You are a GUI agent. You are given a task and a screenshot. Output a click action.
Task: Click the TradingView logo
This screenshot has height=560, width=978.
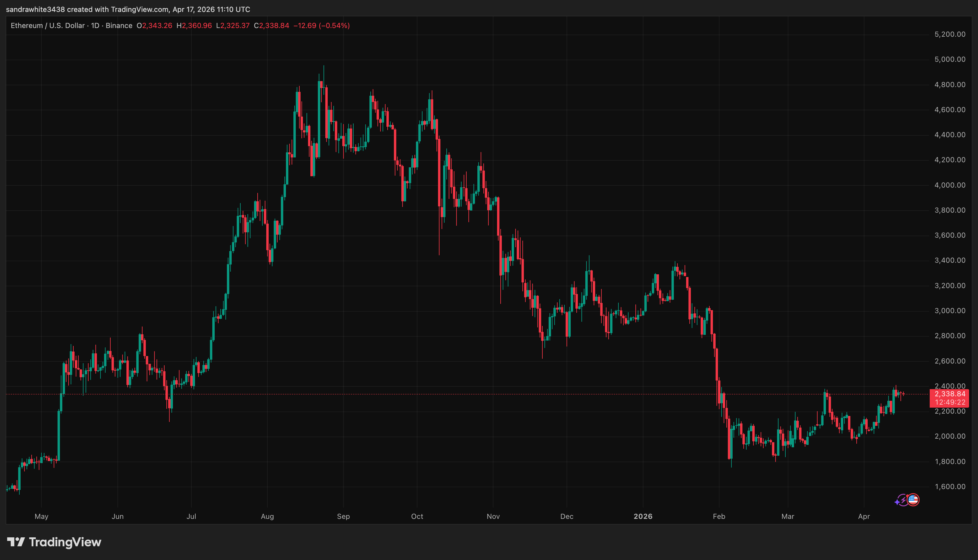click(x=54, y=542)
